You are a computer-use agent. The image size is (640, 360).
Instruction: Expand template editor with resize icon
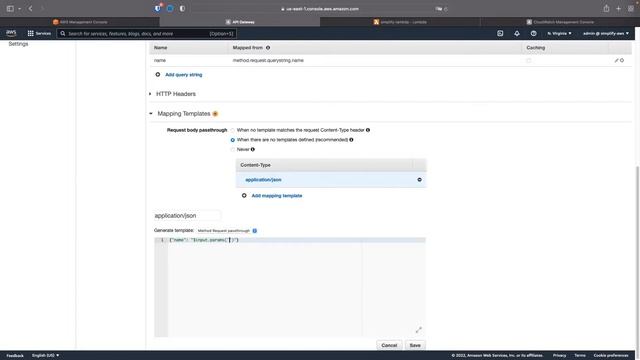pos(418,330)
